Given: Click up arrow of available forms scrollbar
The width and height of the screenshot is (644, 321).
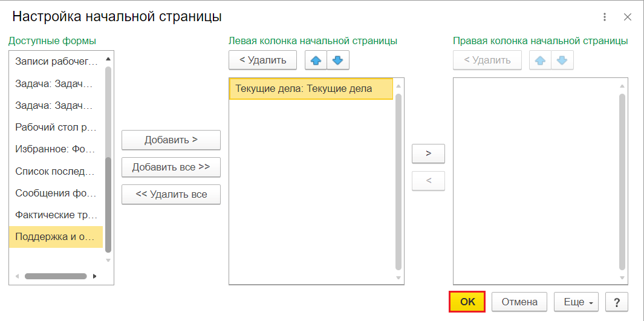Looking at the screenshot, I should click(x=108, y=59).
